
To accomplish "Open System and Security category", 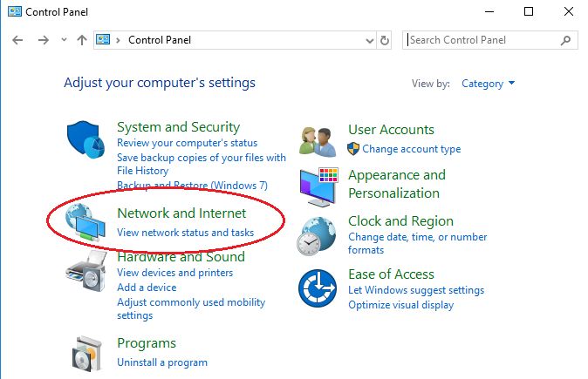I will (179, 127).
